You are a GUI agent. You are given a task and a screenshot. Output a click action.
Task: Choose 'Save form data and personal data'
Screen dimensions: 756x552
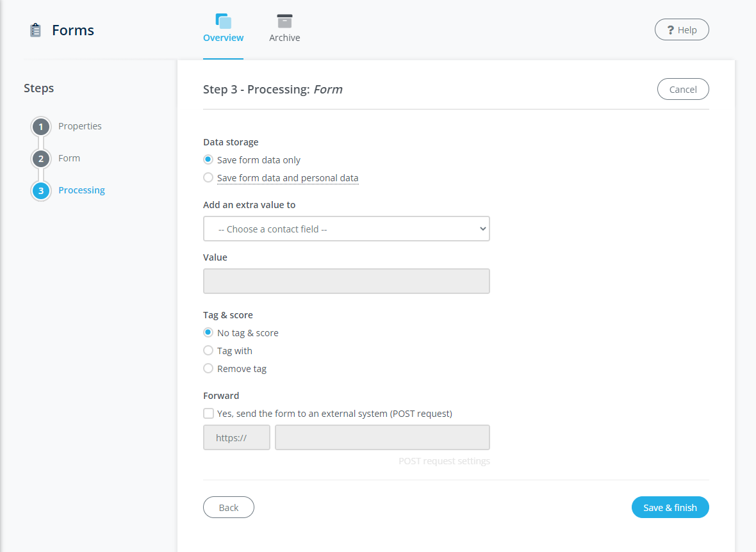[x=208, y=178]
